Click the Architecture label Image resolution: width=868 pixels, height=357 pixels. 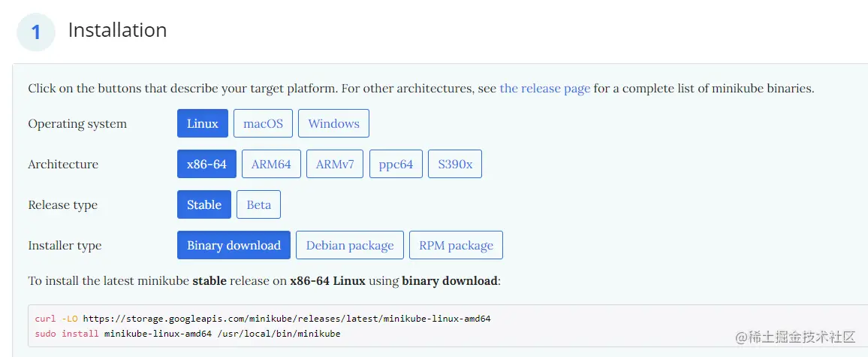[x=63, y=164]
